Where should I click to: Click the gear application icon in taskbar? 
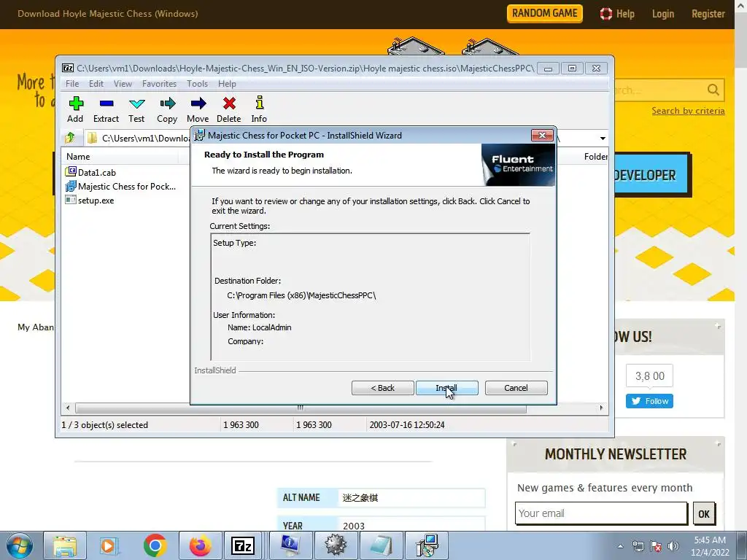(x=336, y=545)
